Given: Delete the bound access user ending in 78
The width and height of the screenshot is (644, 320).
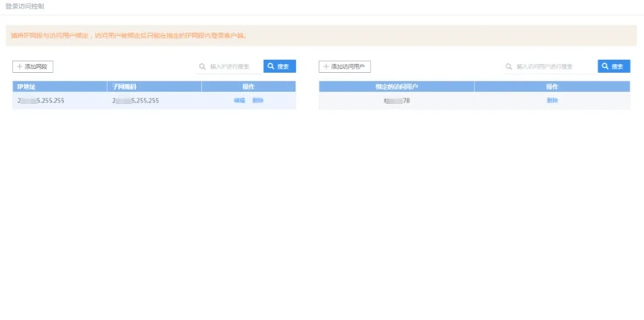Looking at the screenshot, I should click(x=552, y=101).
